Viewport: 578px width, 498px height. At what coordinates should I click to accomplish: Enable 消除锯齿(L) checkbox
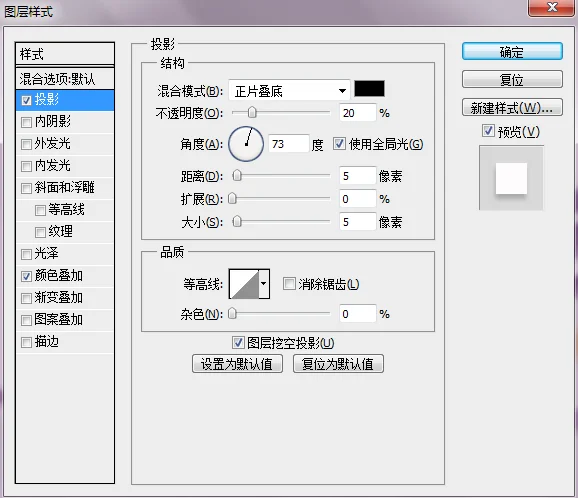289,283
